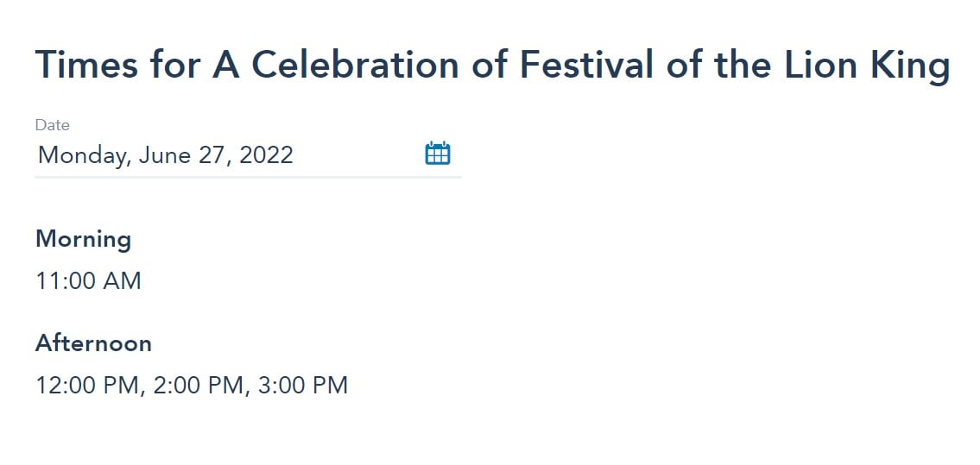980x465 pixels.
Task: Click the underline beneath the date field
Action: point(248,177)
